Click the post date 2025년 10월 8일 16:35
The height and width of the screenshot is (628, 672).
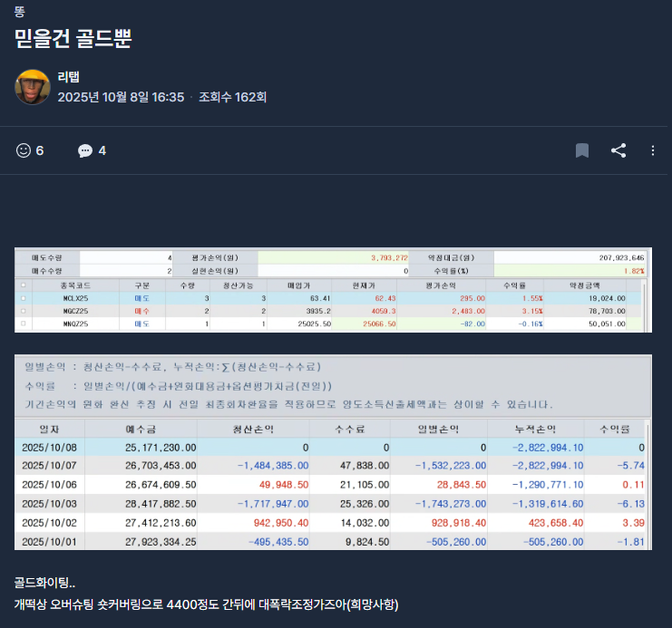(x=121, y=97)
